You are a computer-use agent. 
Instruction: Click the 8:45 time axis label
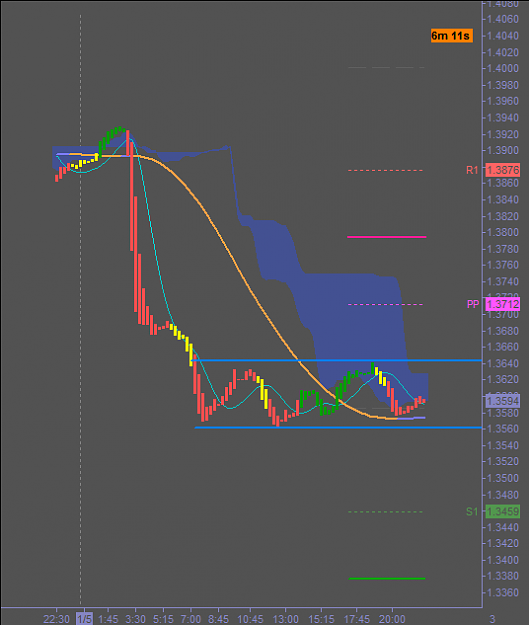[218, 619]
